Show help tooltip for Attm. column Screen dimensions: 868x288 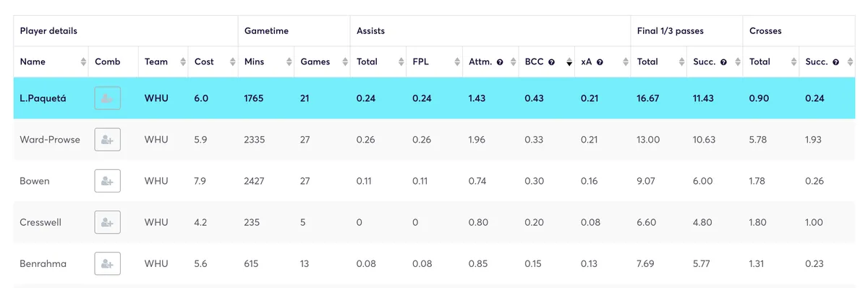point(499,62)
